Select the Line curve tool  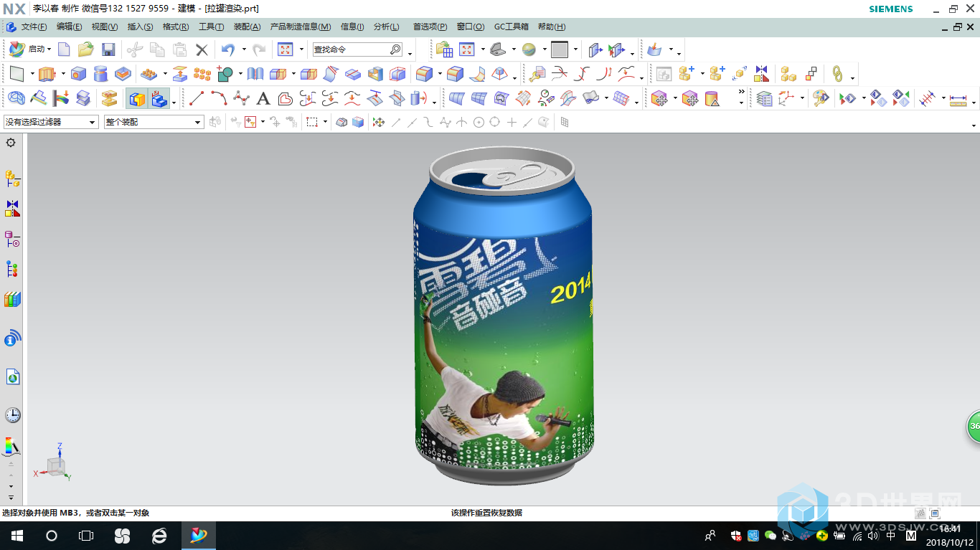point(197,98)
